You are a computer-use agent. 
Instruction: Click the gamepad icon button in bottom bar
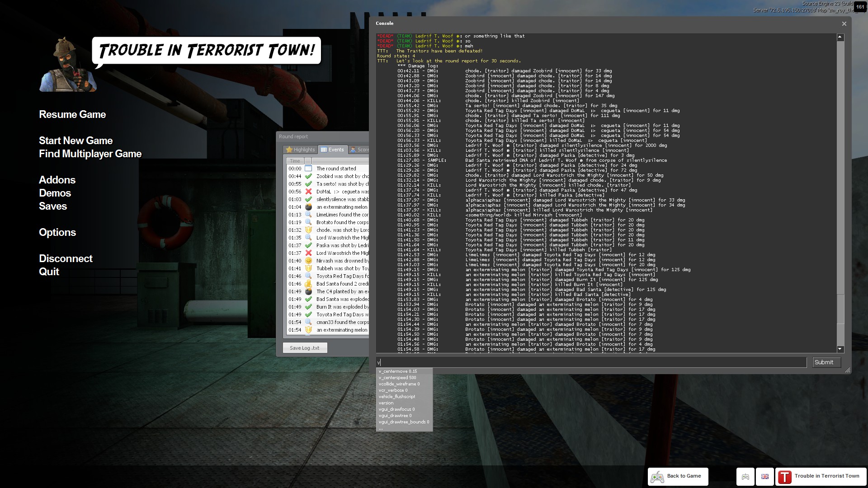point(745,476)
